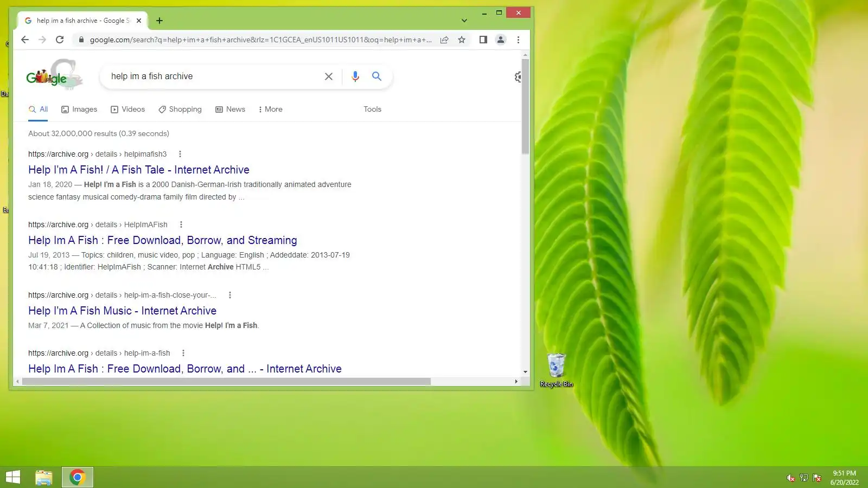Image resolution: width=868 pixels, height=488 pixels.
Task: Click the scroll-up arrow of the page
Action: tap(525, 55)
